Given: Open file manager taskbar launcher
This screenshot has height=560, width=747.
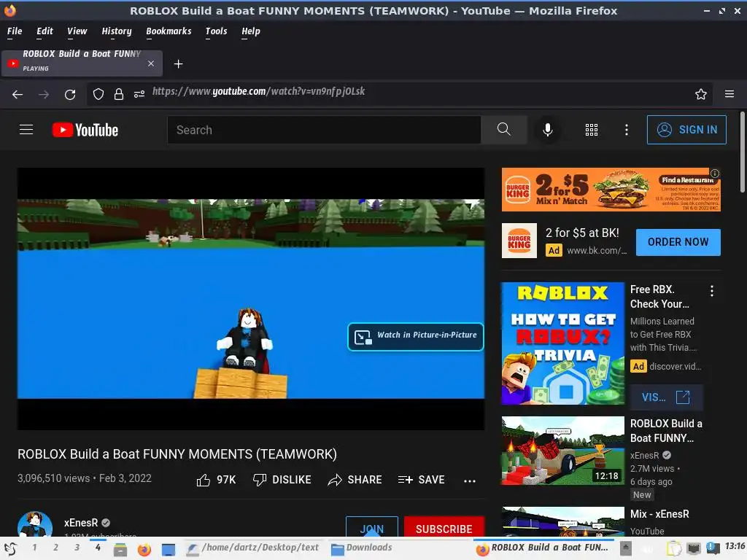Looking at the screenshot, I should tap(120, 550).
